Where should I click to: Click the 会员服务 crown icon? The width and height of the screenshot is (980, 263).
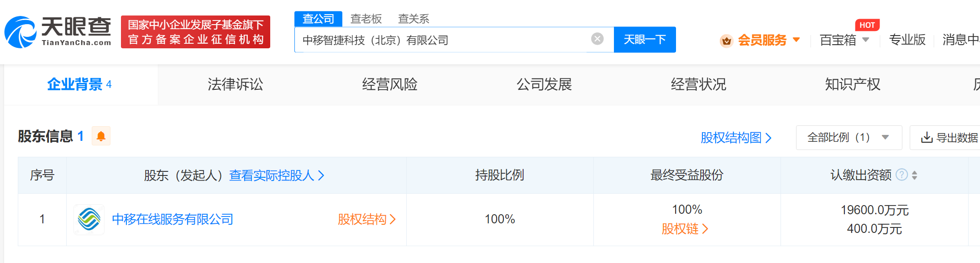point(726,41)
